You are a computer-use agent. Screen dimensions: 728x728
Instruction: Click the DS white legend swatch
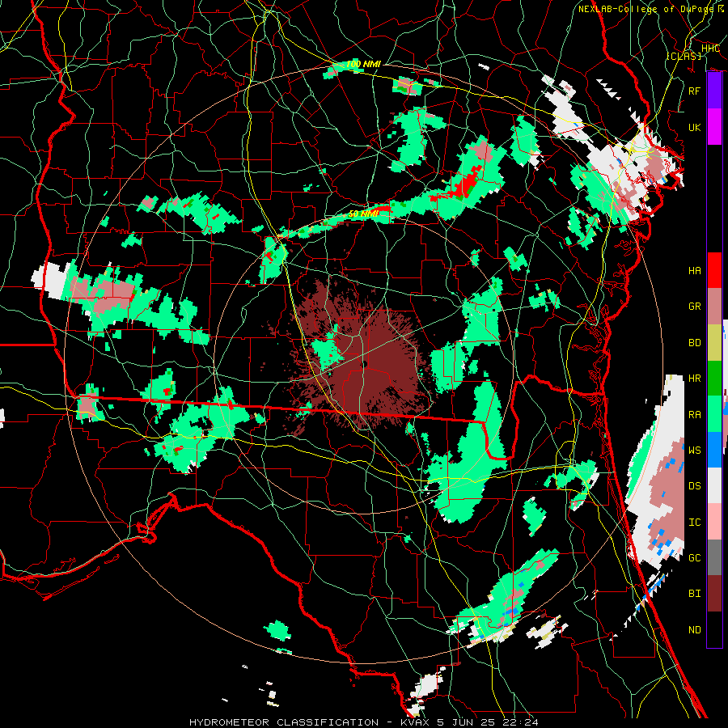[714, 485]
